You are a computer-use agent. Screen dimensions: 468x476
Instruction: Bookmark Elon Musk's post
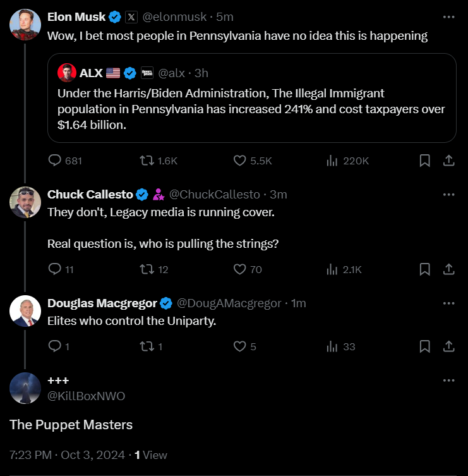(425, 161)
